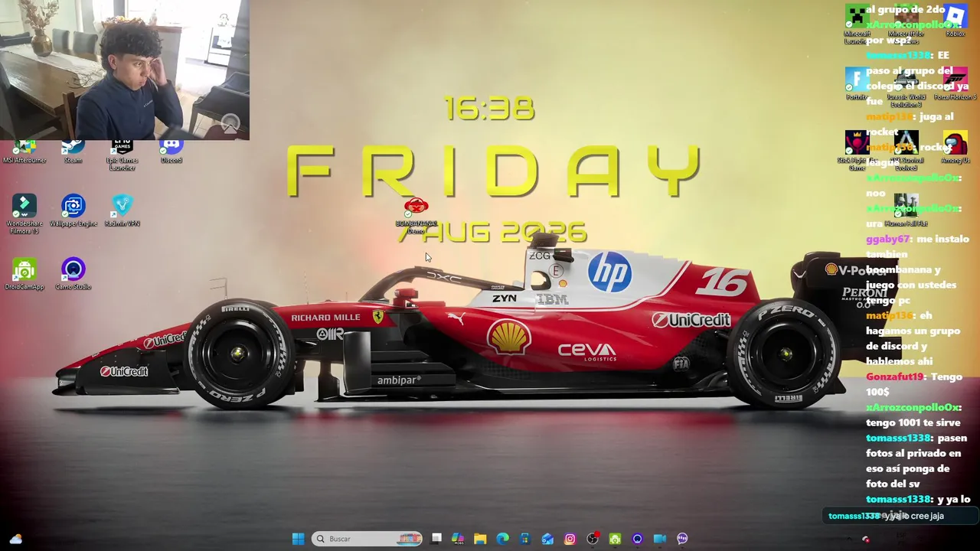The image size is (980, 551).
Task: Open the weather widget on the taskbar
Action: coord(16,539)
